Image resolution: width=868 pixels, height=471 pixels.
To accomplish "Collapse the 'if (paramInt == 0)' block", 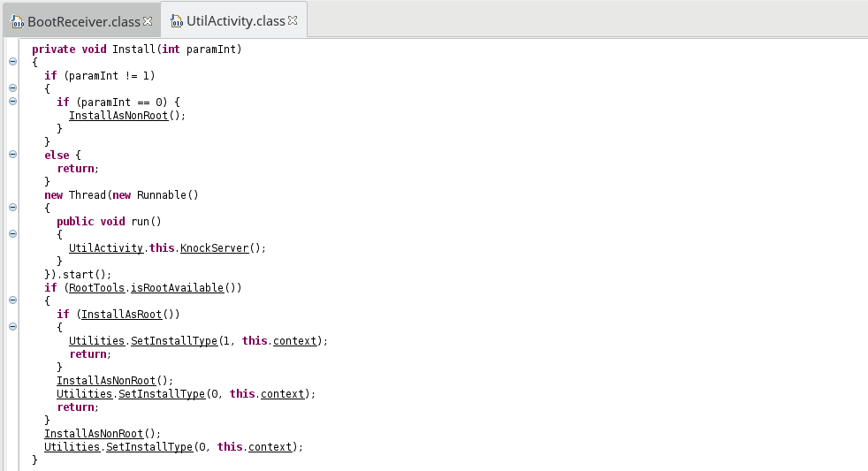I will coord(12,102).
